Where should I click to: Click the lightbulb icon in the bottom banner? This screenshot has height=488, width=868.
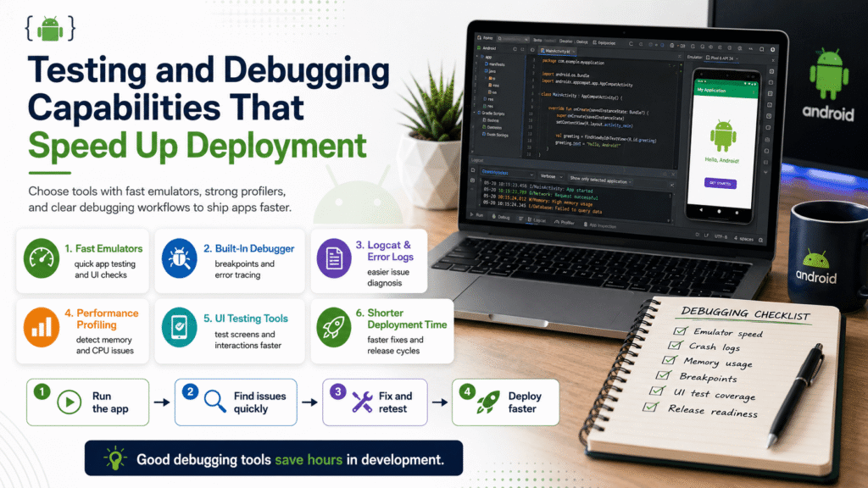(x=114, y=458)
